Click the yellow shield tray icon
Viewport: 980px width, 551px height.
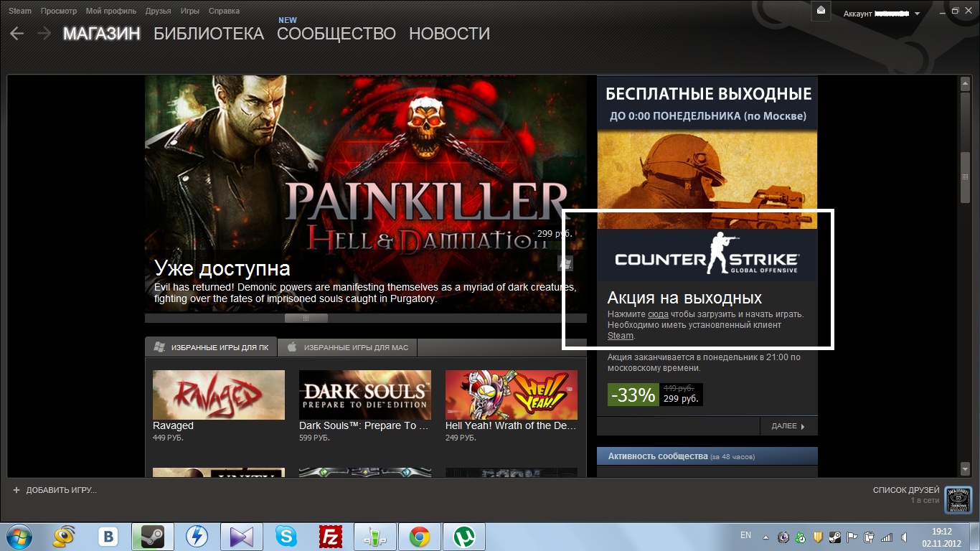tap(818, 537)
